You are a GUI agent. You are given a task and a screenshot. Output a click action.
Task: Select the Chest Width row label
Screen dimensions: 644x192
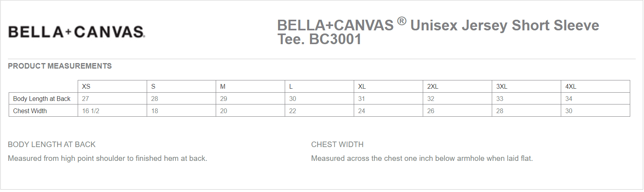[x=30, y=111]
